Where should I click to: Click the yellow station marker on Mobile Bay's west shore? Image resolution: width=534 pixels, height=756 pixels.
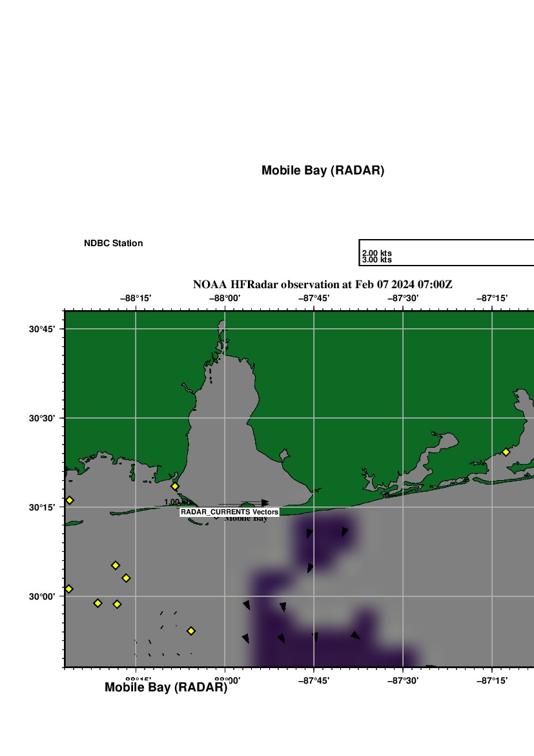pos(174,486)
